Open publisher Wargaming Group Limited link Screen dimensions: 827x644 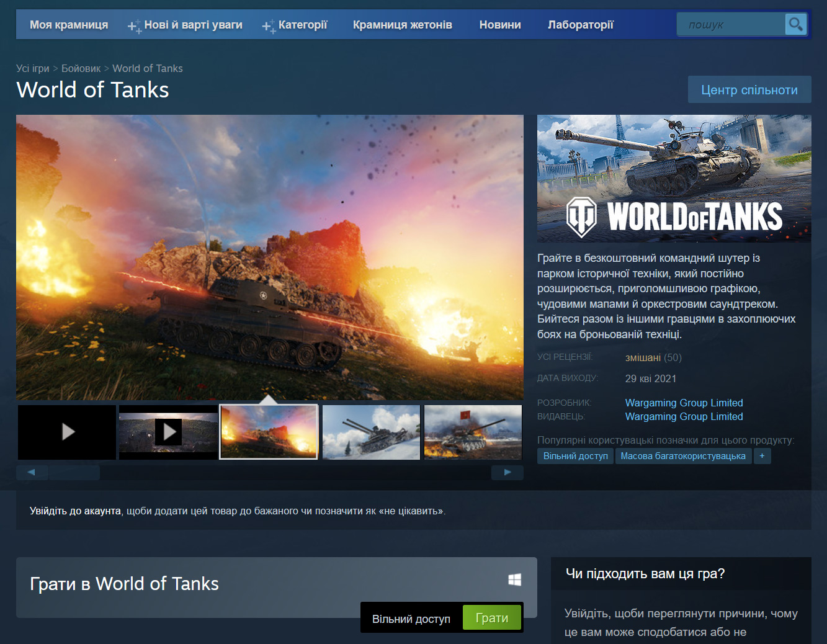click(684, 416)
